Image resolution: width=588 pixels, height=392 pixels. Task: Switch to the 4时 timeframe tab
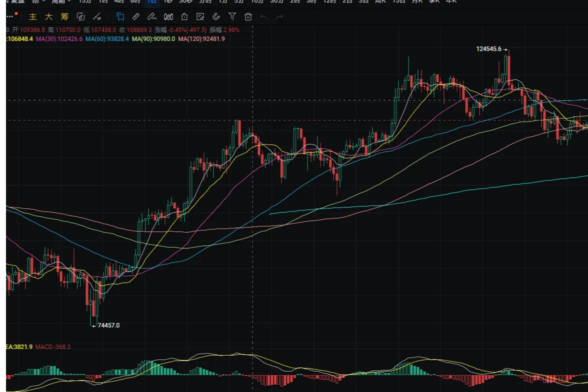point(119,1)
